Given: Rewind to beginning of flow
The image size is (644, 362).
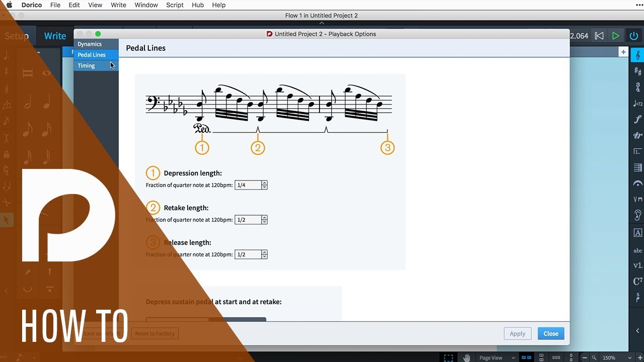Looking at the screenshot, I should click(599, 36).
